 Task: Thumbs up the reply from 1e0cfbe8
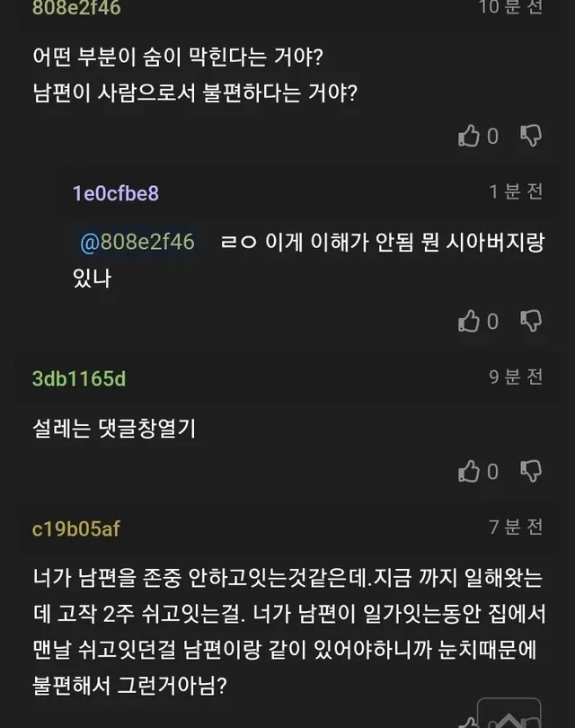[469, 322]
